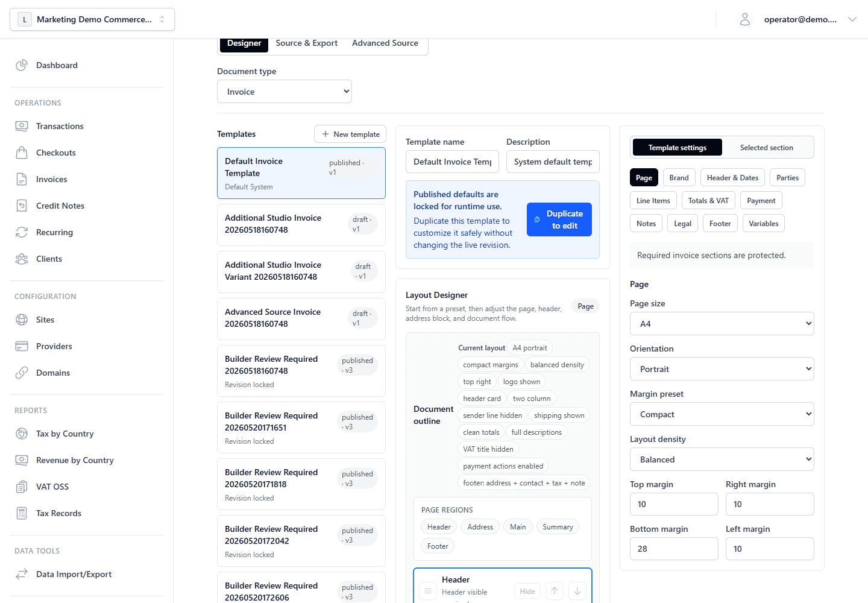Image resolution: width=868 pixels, height=603 pixels.
Task: Open the Page size A4 dropdown
Action: click(722, 324)
